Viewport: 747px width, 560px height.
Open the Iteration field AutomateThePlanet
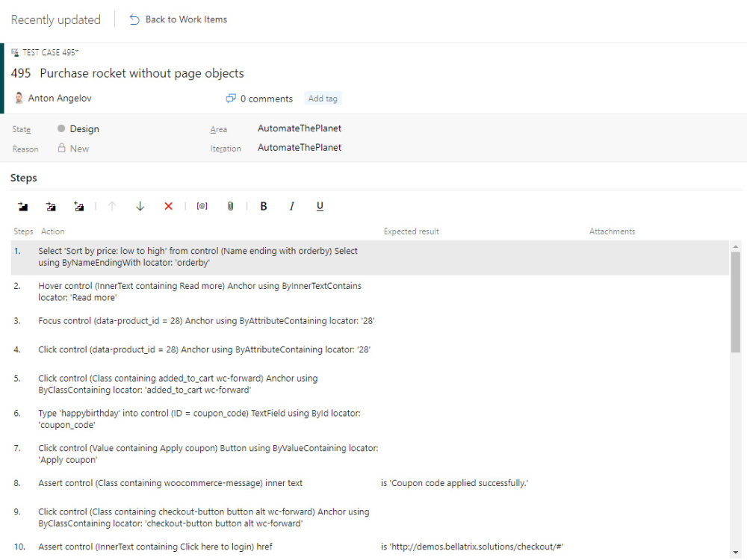(300, 148)
